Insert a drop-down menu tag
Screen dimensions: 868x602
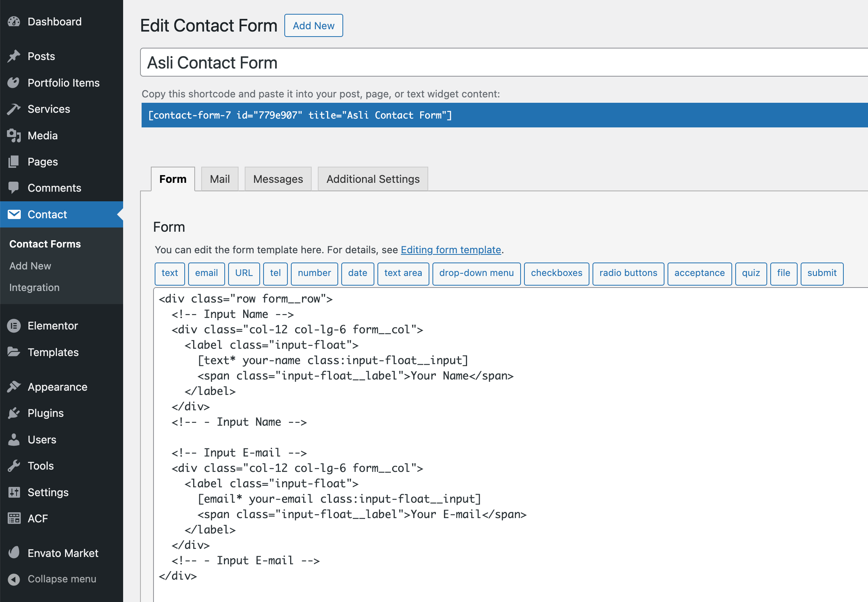click(x=476, y=273)
